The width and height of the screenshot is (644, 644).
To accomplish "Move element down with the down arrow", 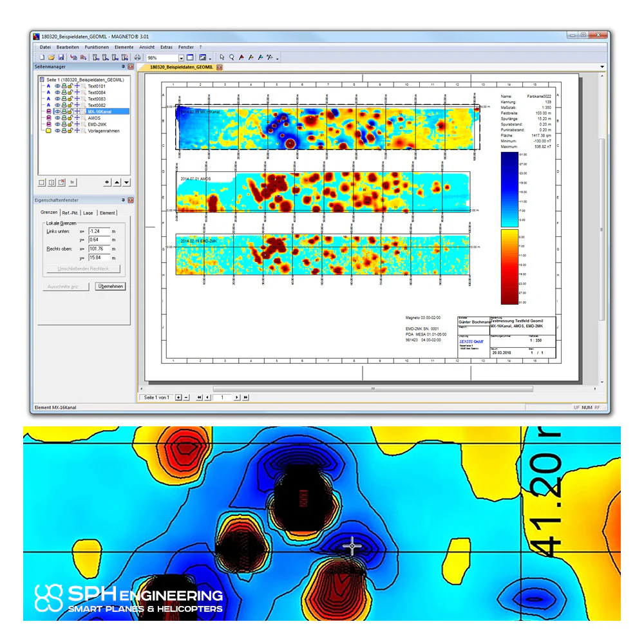I will 126,182.
